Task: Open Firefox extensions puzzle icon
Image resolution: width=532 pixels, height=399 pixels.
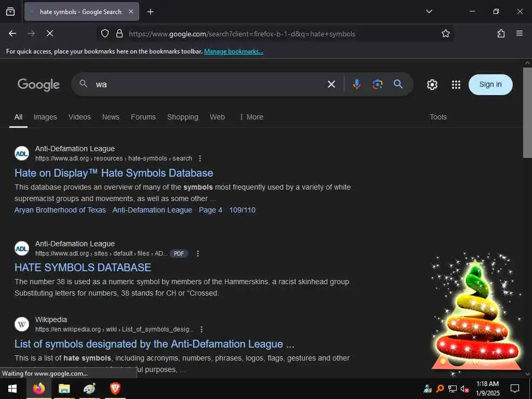Action: coord(501,33)
